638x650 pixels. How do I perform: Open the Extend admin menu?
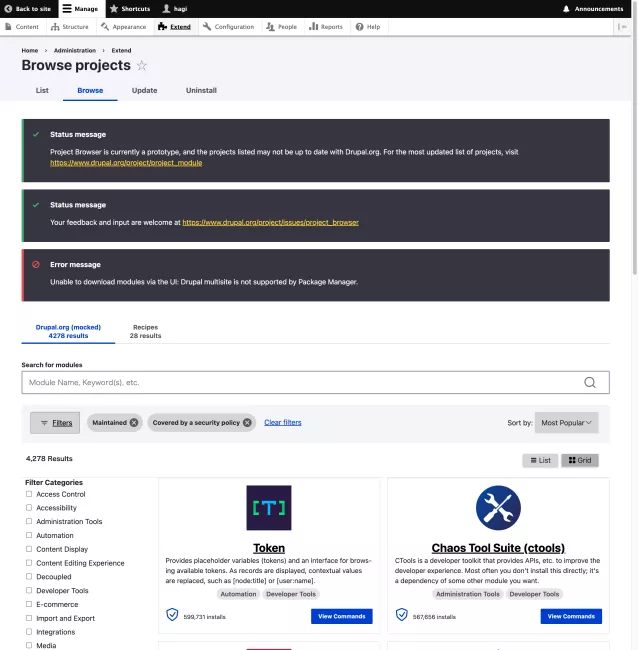pos(175,27)
